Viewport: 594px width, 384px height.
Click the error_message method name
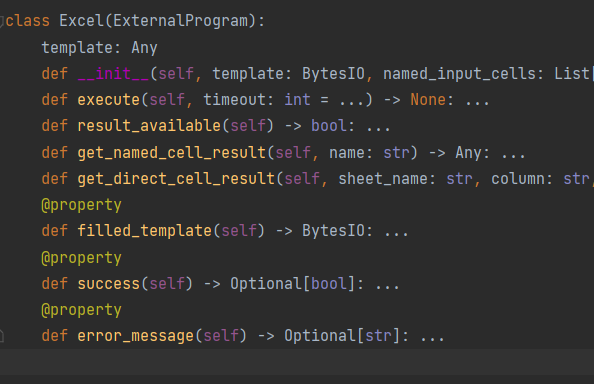[x=136, y=336]
